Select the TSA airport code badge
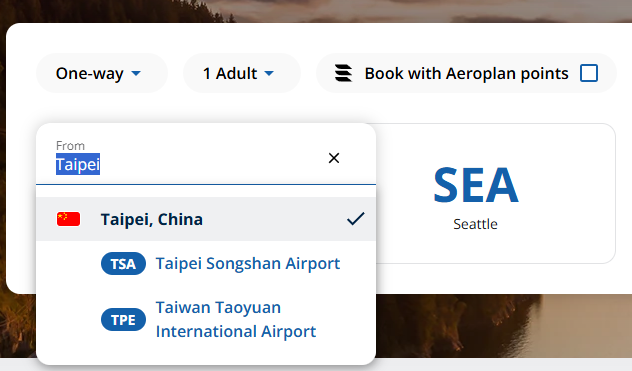The image size is (632, 371). tap(123, 264)
